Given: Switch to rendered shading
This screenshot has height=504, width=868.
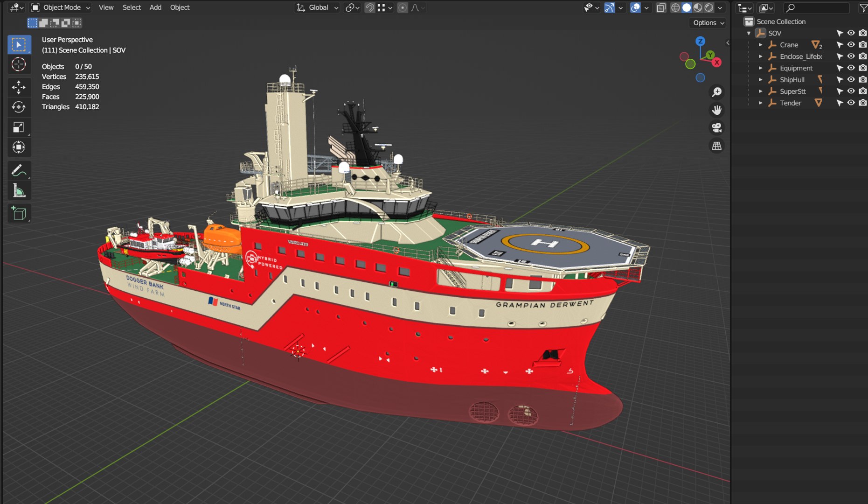Looking at the screenshot, I should click(x=709, y=8).
